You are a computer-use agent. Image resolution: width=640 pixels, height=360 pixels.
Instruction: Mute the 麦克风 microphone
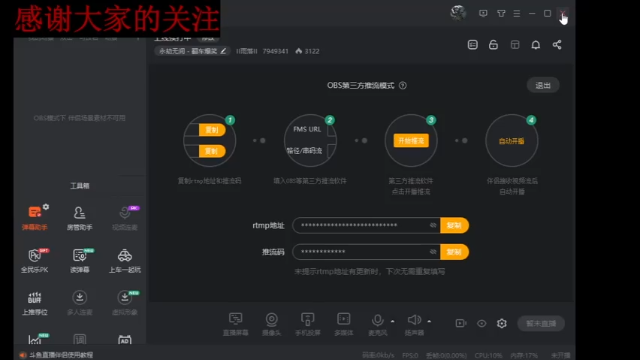[378, 324]
